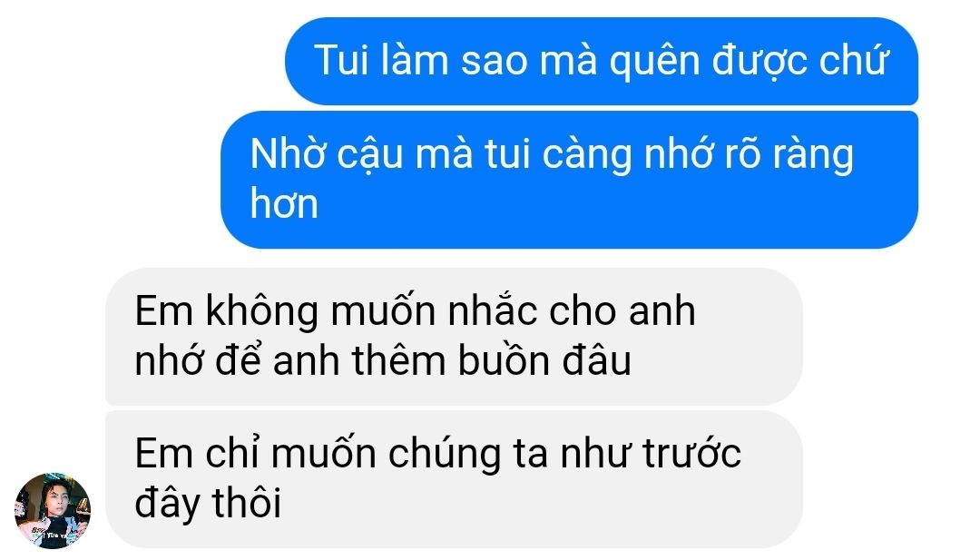The image size is (980, 560).
Task: Click 'buồn đâu' in the gray message
Action: [544, 360]
